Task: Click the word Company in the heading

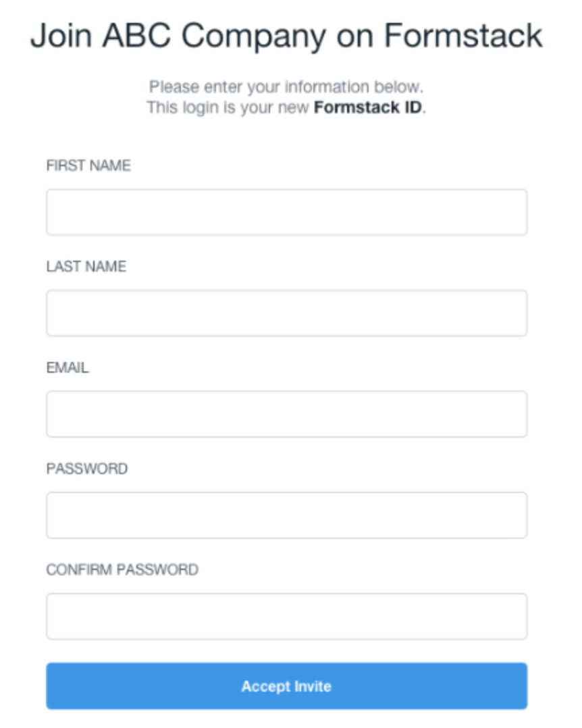Action: coord(250,36)
